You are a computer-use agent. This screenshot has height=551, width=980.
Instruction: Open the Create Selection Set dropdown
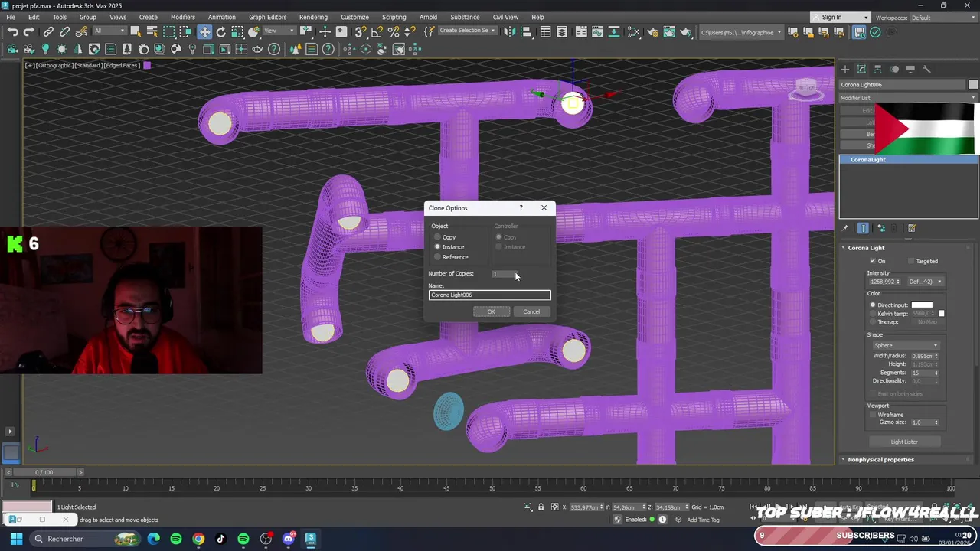click(466, 31)
